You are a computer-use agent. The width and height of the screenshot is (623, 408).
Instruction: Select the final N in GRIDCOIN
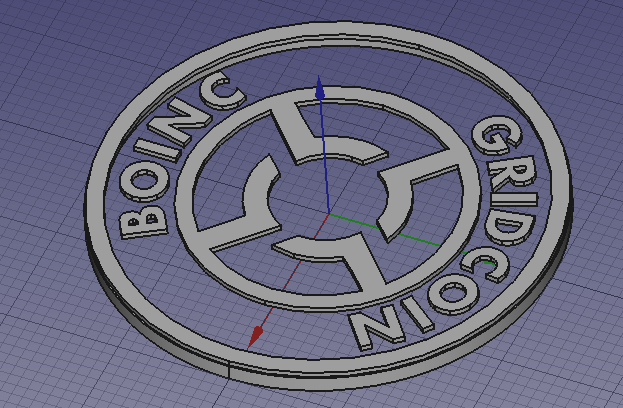click(x=377, y=328)
